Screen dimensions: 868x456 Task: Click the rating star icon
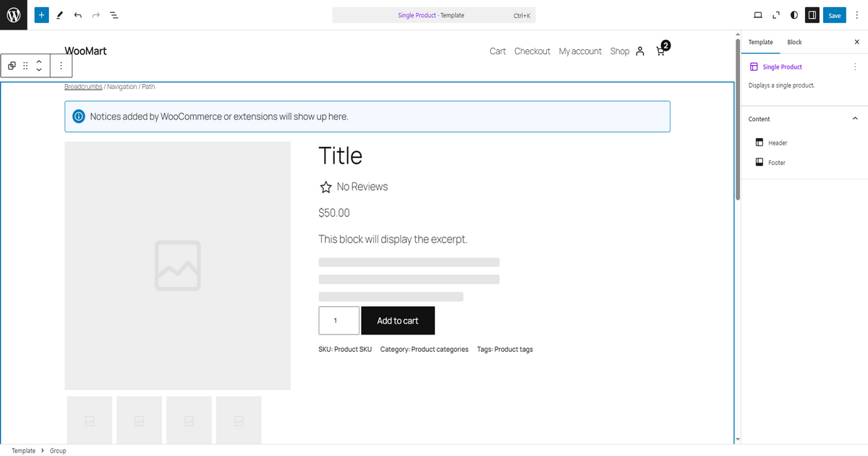[325, 187]
